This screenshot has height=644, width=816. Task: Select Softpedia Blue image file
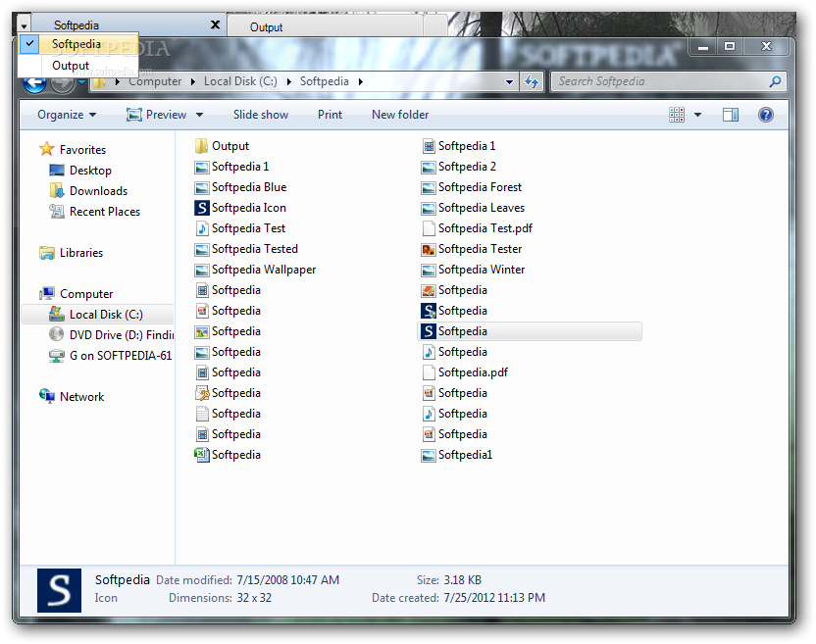(240, 187)
